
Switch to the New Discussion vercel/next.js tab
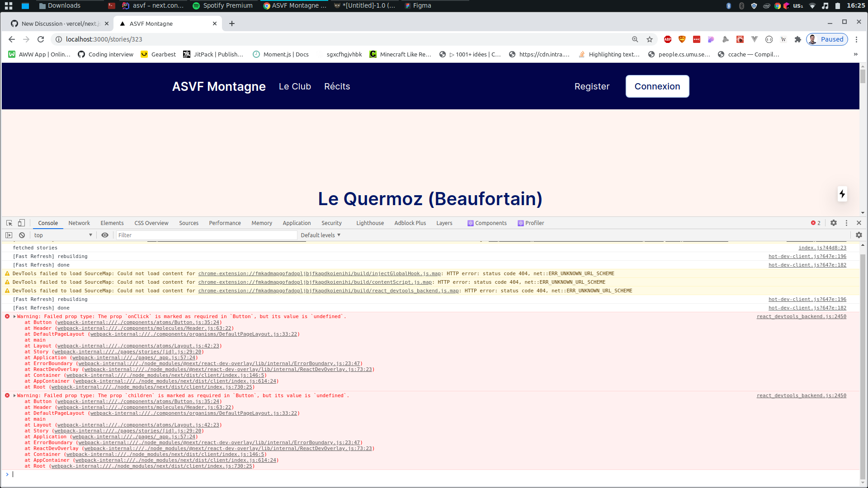(59, 23)
